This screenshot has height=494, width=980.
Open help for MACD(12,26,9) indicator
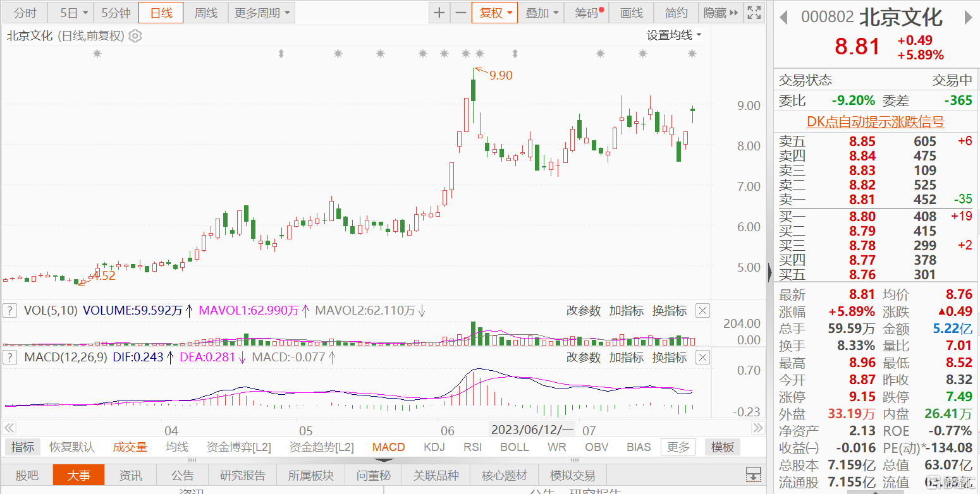[x=10, y=358]
